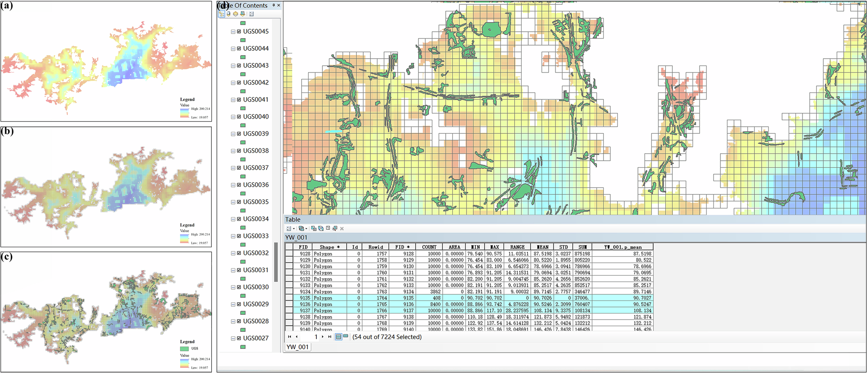Viewport: 868px width, 373px height.
Task: Collapse the UGS0042 layer legend
Action: [233, 83]
